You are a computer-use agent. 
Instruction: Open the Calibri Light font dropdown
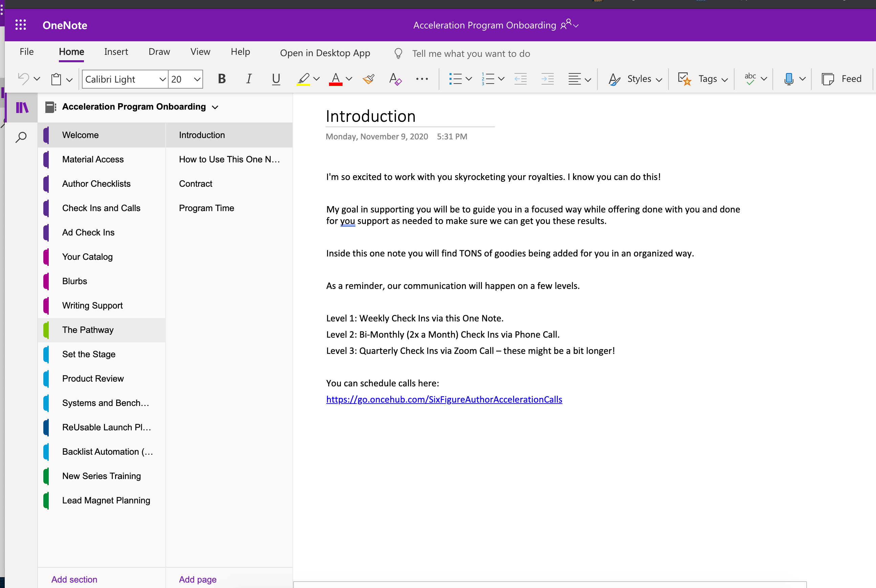tap(162, 79)
